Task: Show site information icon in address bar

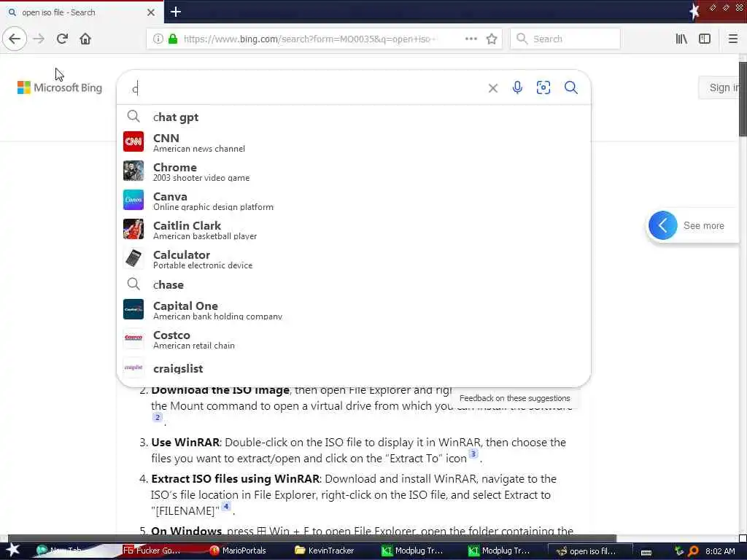Action: click(x=158, y=39)
